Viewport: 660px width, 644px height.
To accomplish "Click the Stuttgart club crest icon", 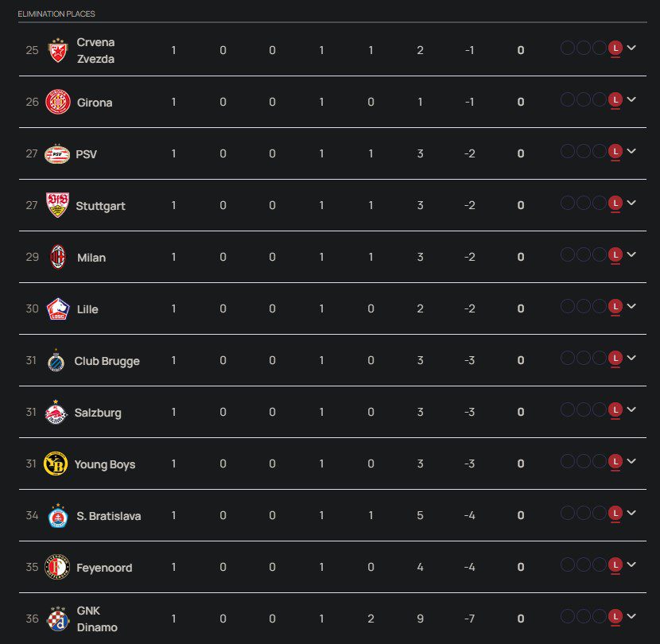I will click(x=56, y=205).
